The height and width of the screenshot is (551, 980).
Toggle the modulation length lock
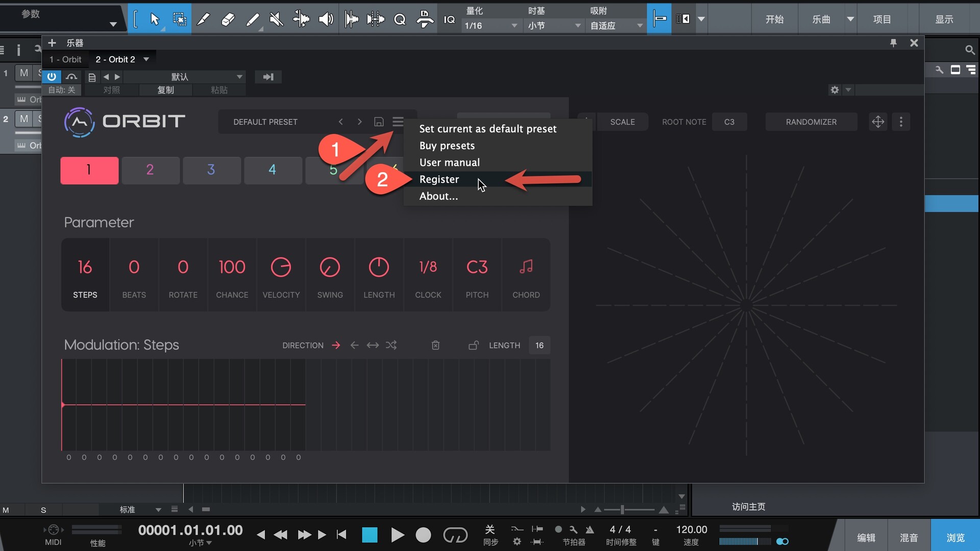(x=474, y=345)
